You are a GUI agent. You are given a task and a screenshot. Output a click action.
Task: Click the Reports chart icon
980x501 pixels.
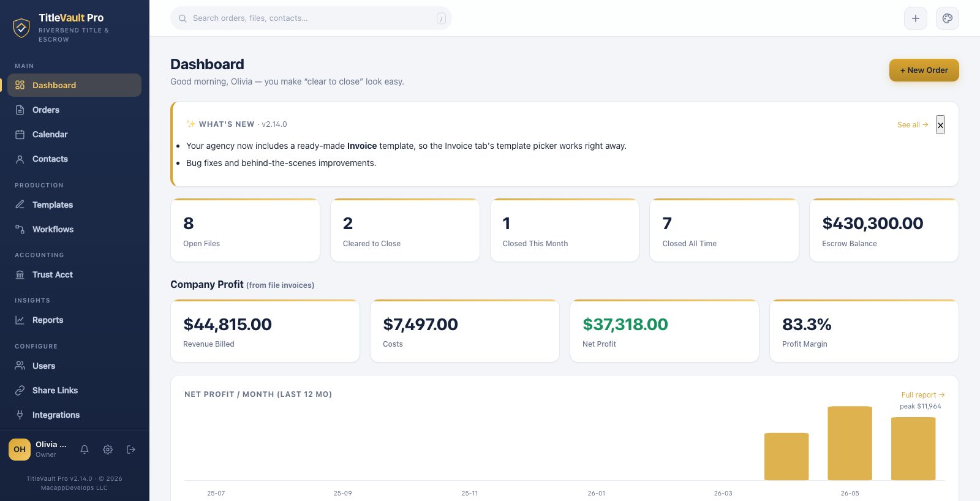(20, 320)
